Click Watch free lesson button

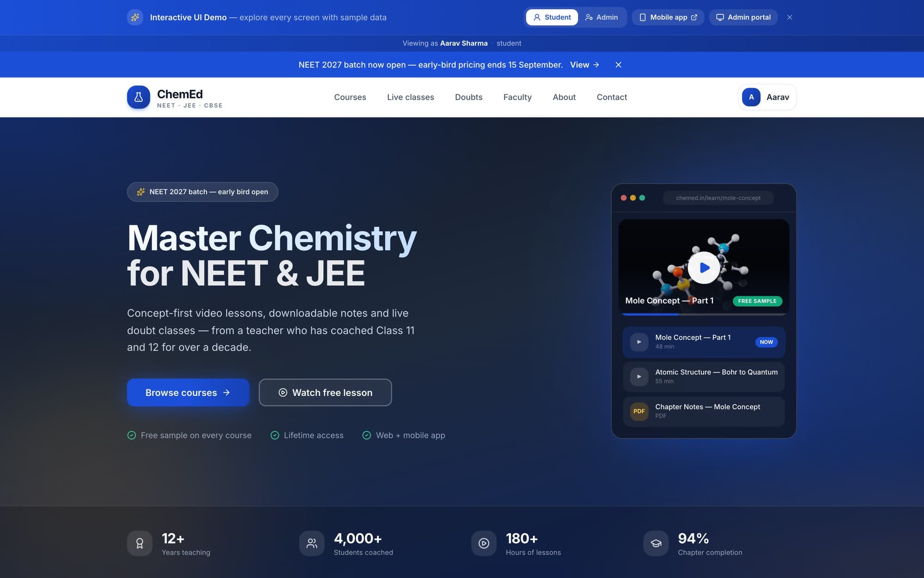[325, 393]
